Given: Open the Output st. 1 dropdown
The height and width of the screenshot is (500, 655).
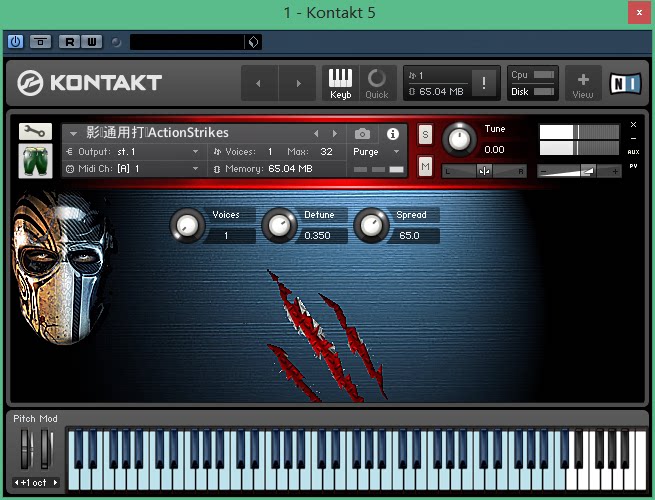Looking at the screenshot, I should click(133, 152).
